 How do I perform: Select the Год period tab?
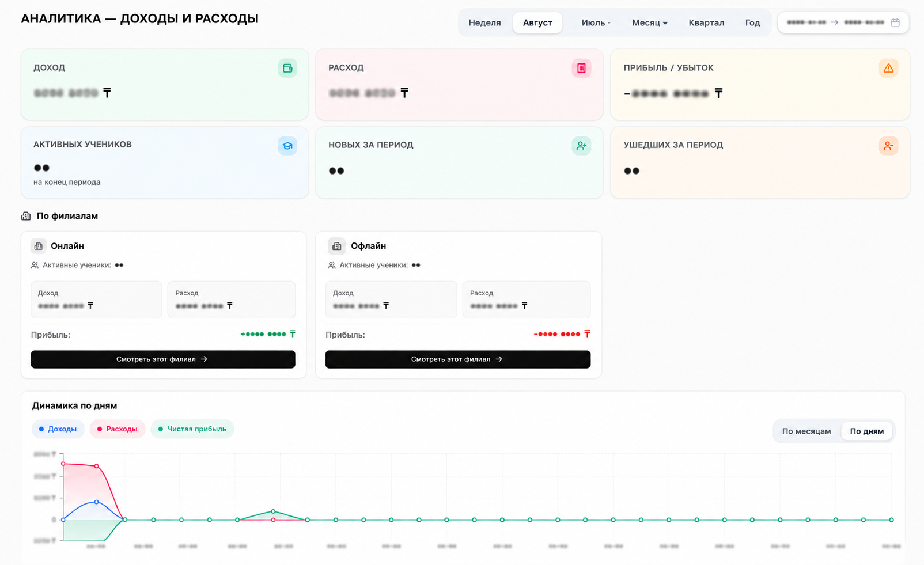pos(752,22)
